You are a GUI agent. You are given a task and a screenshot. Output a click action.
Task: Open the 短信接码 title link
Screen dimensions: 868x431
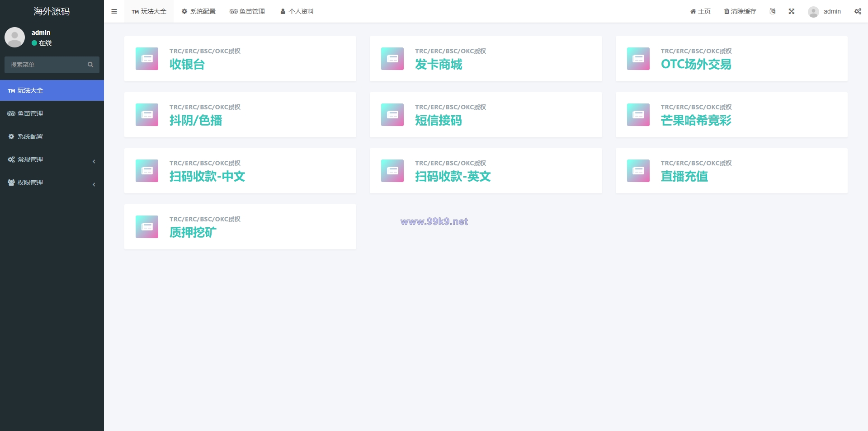[439, 121]
